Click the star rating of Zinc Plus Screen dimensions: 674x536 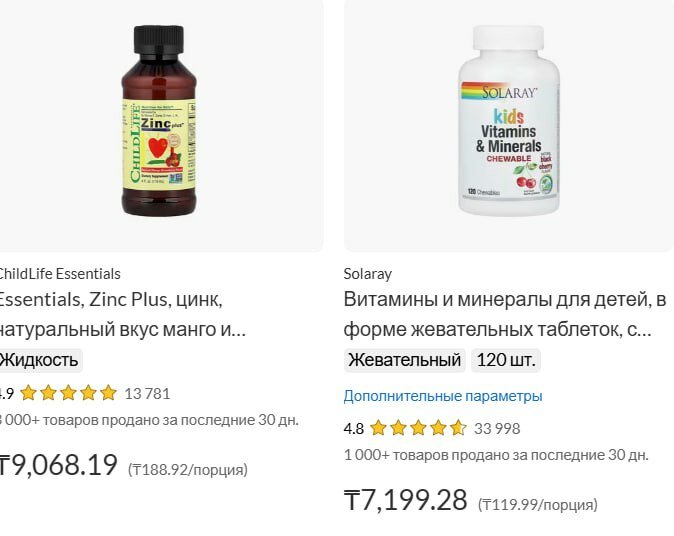click(x=68, y=393)
